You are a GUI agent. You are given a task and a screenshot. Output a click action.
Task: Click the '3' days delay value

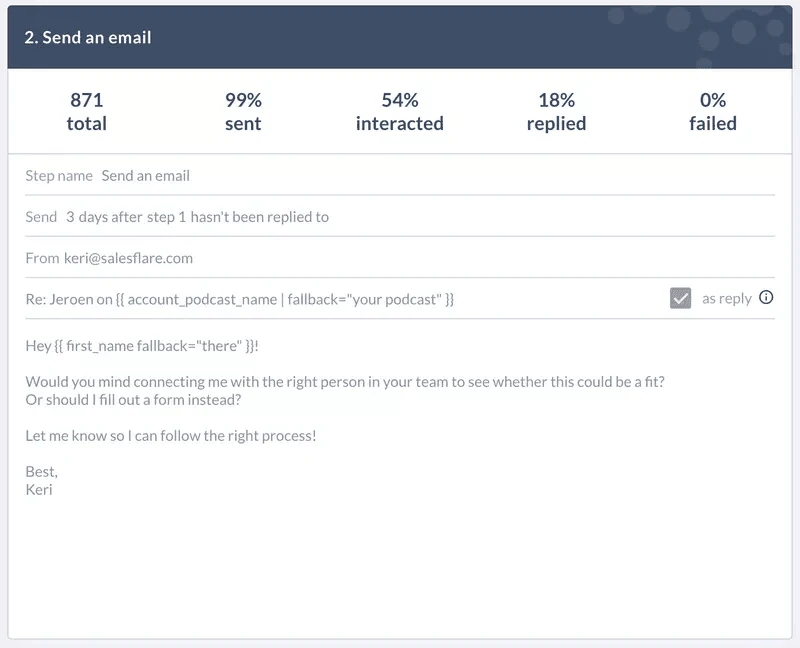tap(70, 217)
